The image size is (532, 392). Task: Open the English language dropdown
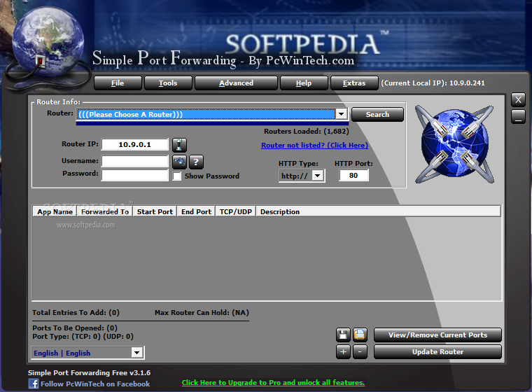click(136, 353)
